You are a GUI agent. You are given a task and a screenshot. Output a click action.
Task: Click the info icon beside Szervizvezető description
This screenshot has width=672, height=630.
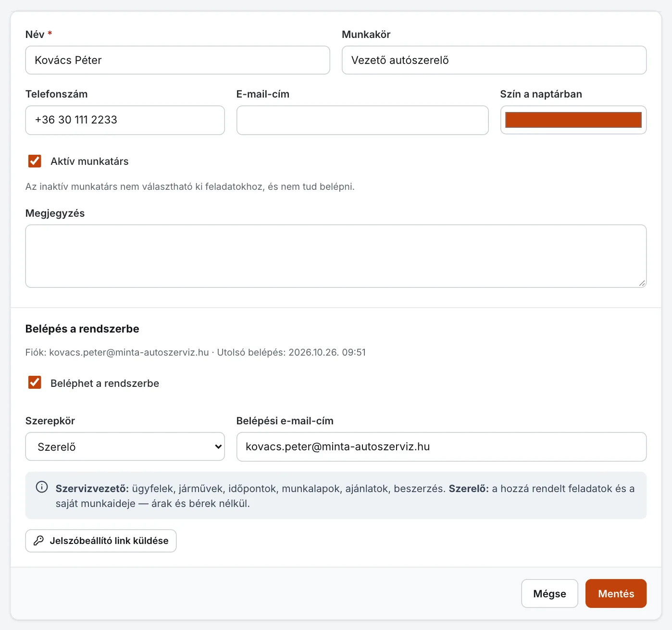tap(42, 487)
